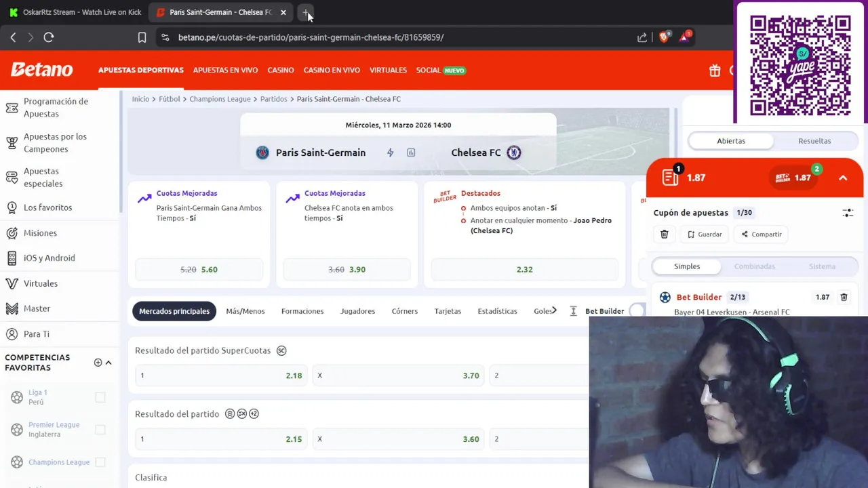The image size is (868, 488).
Task: Click the Inicio breadcrumb link
Action: [x=140, y=99]
